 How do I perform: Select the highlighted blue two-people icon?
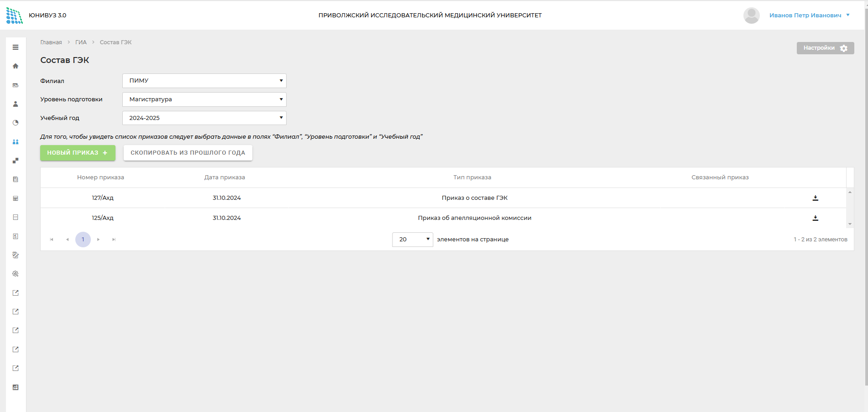point(16,142)
